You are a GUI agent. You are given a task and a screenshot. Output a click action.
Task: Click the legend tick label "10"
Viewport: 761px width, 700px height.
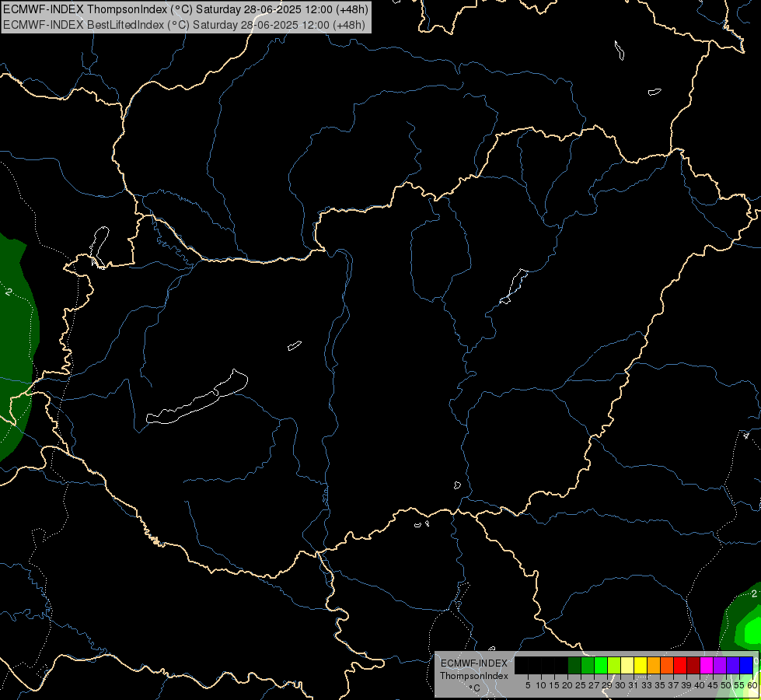tap(541, 685)
